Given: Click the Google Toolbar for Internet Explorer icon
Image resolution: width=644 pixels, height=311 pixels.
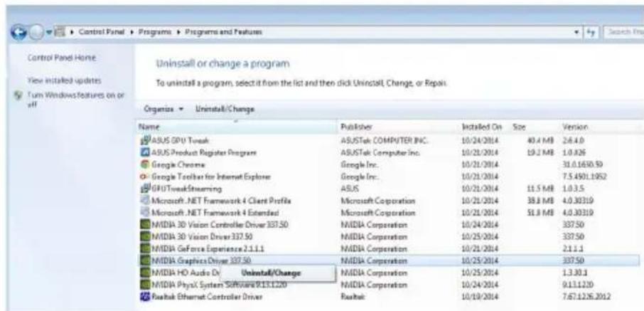Looking at the screenshot, I should [144, 177].
